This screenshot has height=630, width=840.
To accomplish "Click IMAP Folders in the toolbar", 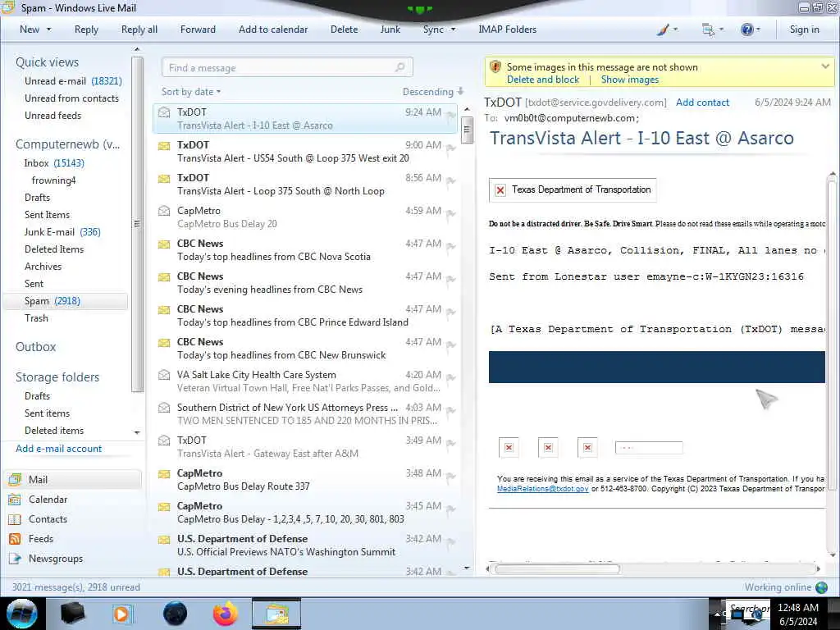I will click(507, 30).
